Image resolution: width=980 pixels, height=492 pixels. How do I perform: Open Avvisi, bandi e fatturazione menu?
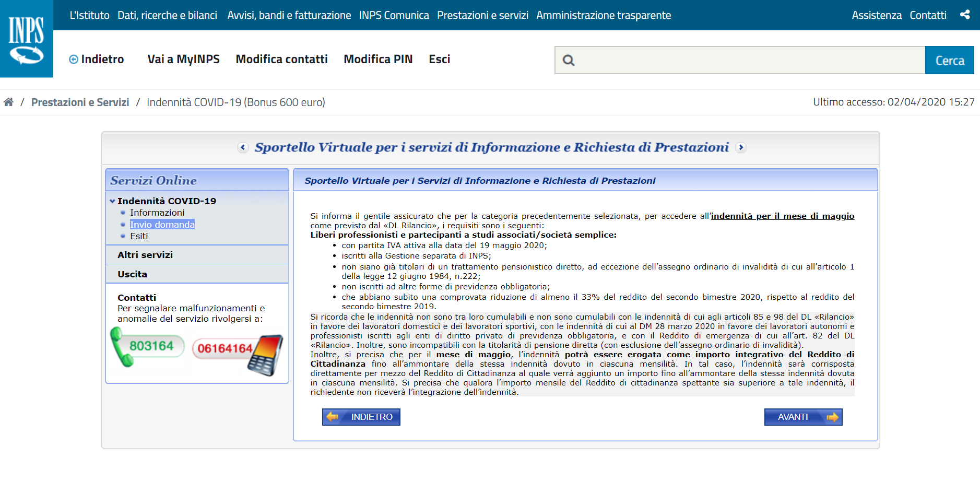pos(289,15)
